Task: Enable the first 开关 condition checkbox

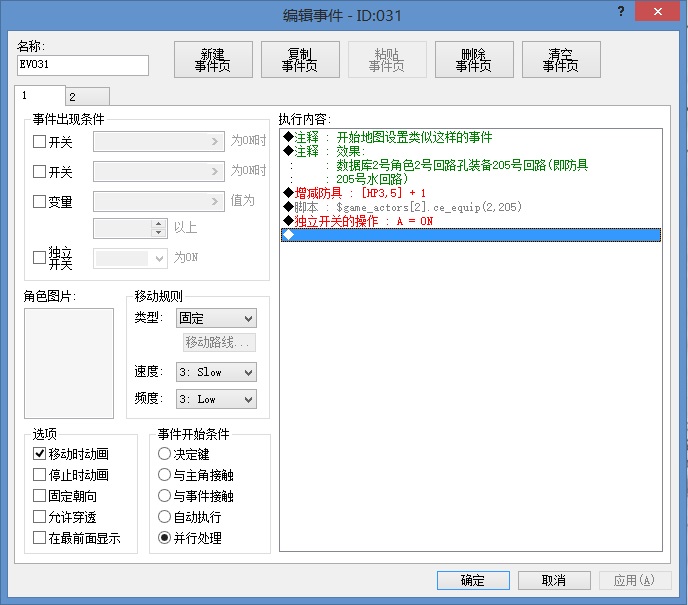Action: click(x=39, y=141)
